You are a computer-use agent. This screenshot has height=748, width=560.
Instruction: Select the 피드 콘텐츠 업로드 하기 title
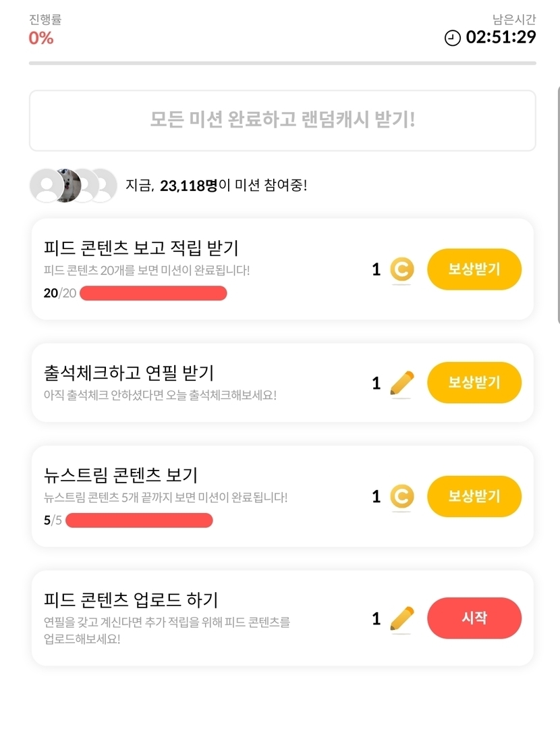131,599
